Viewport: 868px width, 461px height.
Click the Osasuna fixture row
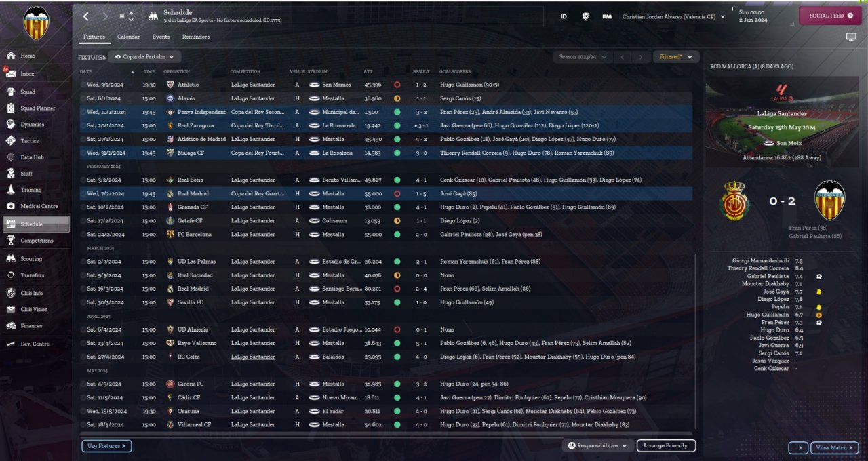click(x=386, y=411)
